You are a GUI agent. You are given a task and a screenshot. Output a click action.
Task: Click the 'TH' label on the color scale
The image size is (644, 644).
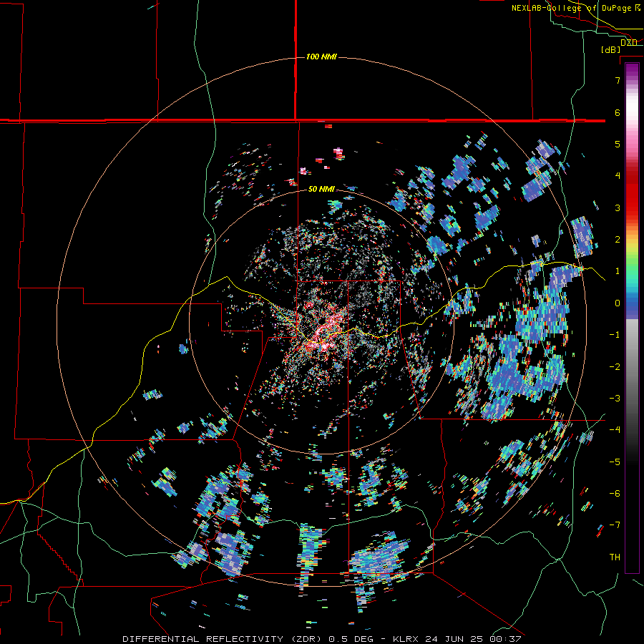click(615, 557)
